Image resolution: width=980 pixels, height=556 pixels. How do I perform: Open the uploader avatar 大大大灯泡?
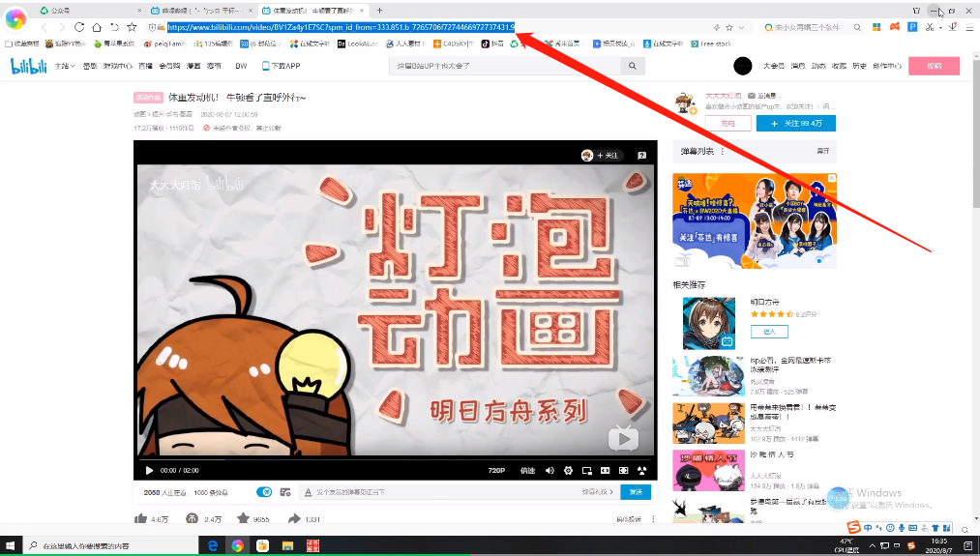pos(686,103)
